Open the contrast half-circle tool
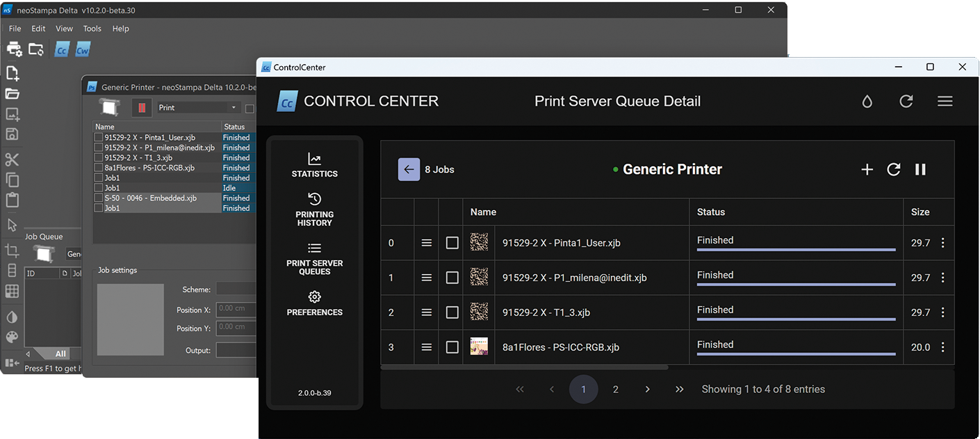The height and width of the screenshot is (439, 980). [12, 317]
